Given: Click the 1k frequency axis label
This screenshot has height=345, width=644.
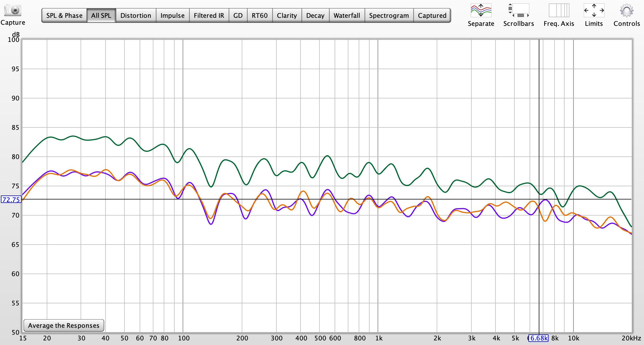Looking at the screenshot, I should point(379,338).
